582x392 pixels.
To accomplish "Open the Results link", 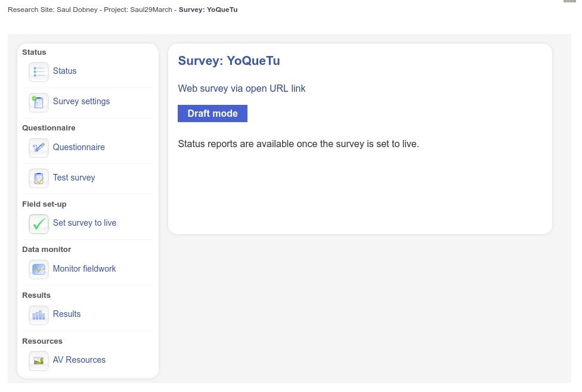I will click(67, 314).
